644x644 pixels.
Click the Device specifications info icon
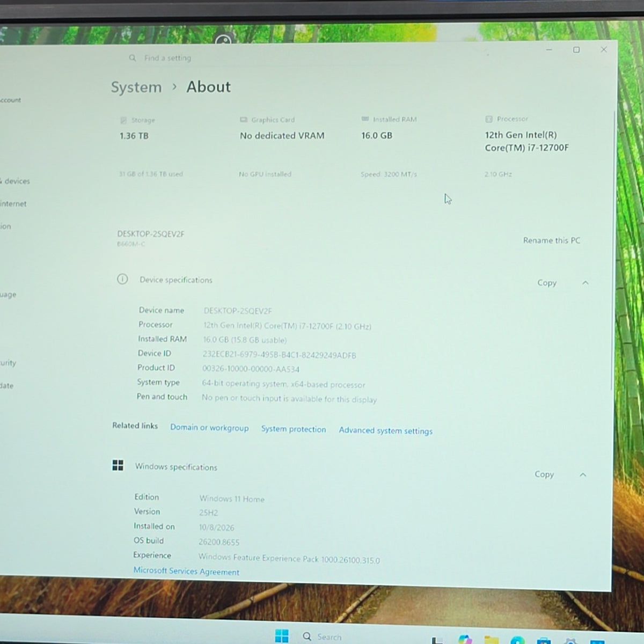pyautogui.click(x=122, y=279)
